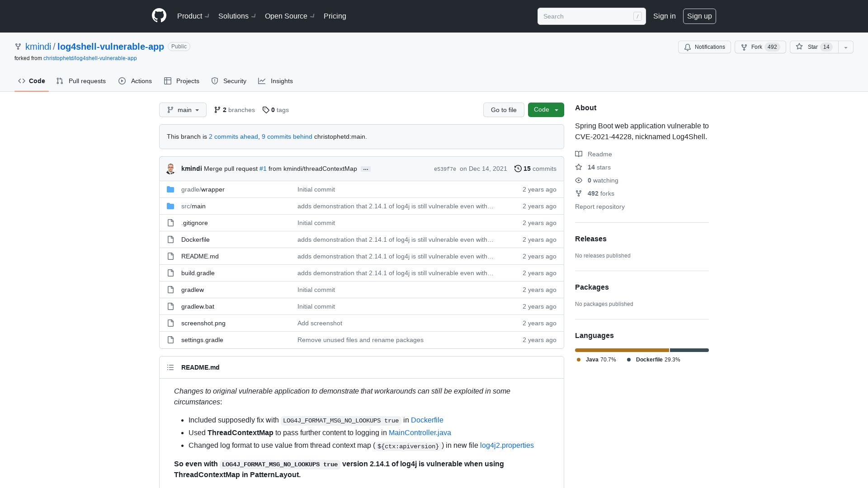Screen dimensions: 868x488
Task: Click the file icon beside .gitignore
Action: pyautogui.click(x=170, y=223)
